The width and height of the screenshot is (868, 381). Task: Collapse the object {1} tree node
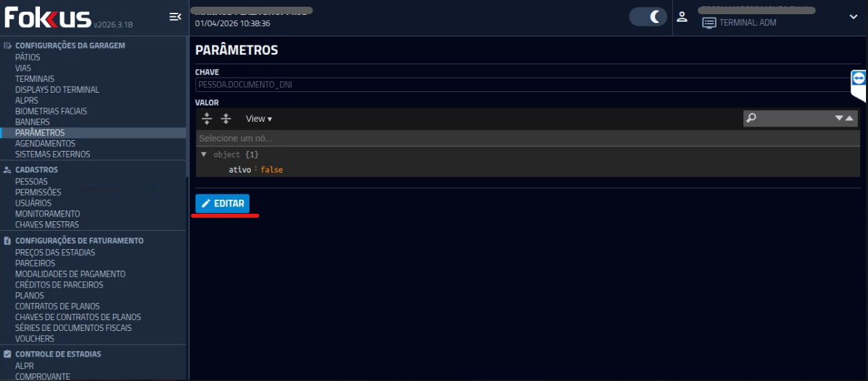(x=204, y=154)
